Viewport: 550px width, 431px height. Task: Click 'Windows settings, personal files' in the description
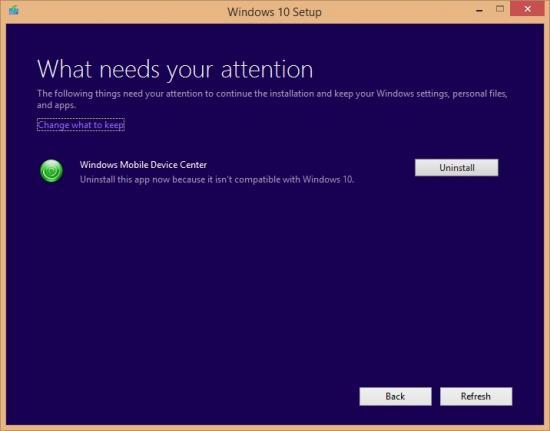pyautogui.click(x=442, y=94)
